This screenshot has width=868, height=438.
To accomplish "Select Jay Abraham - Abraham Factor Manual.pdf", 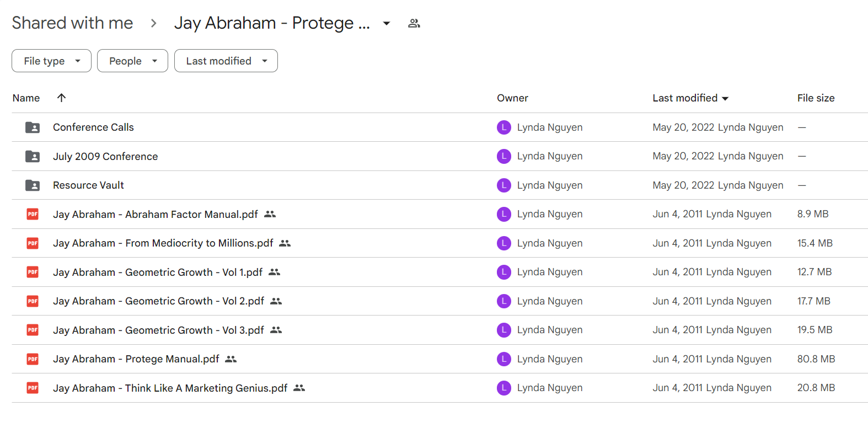I will point(156,214).
